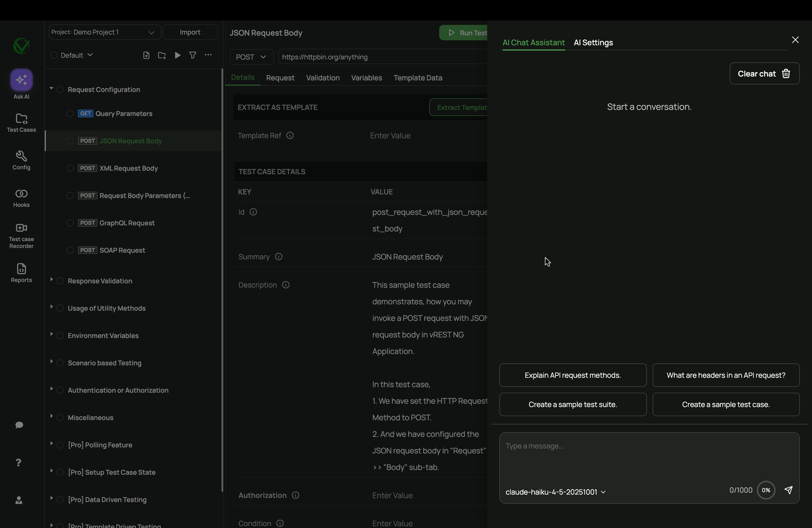
Task: Open the Ask AI sidebar icon
Action: point(21,80)
